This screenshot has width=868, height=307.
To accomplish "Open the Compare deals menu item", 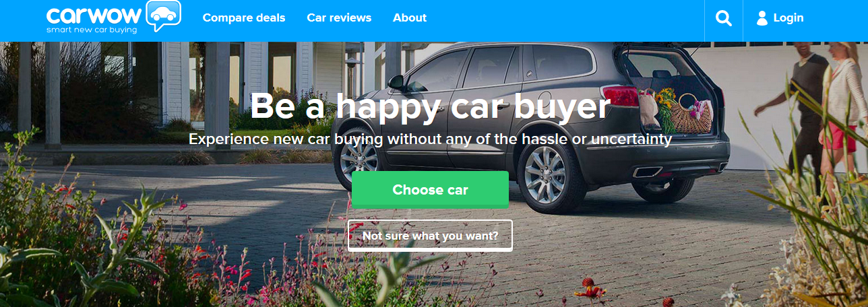I will pyautogui.click(x=244, y=18).
